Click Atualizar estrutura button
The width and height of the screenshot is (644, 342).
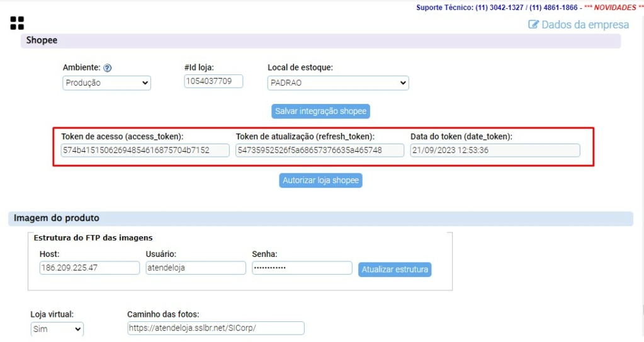tap(395, 269)
